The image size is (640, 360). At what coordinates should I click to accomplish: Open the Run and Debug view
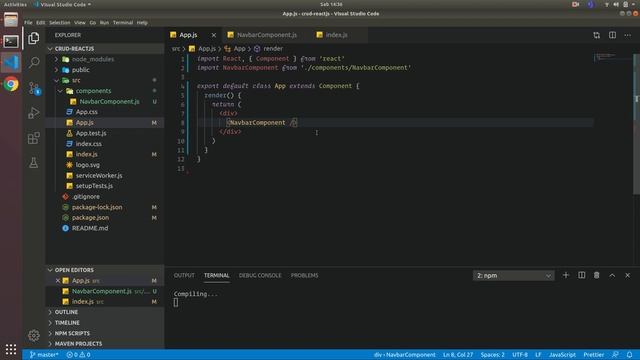tap(34, 113)
